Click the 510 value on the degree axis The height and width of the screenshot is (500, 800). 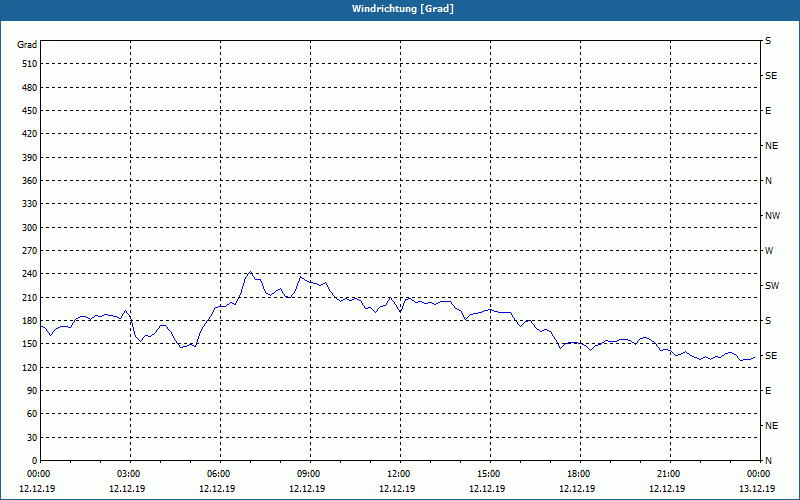click(x=30, y=64)
